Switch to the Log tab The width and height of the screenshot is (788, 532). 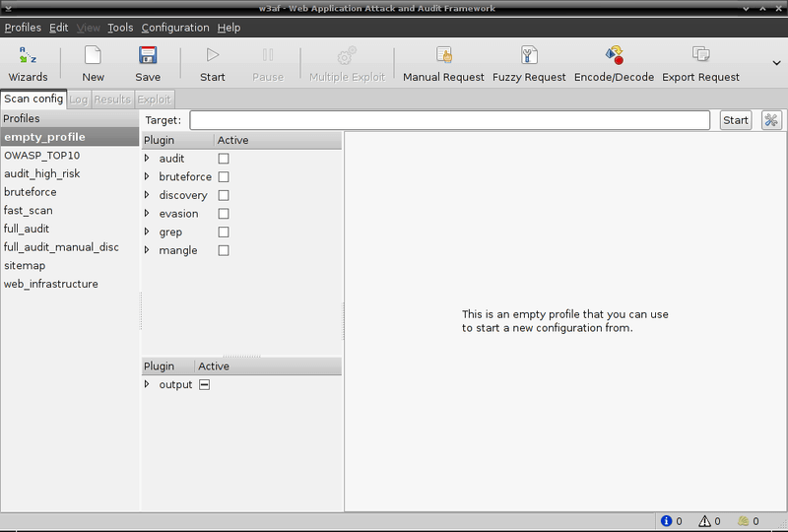click(x=79, y=100)
